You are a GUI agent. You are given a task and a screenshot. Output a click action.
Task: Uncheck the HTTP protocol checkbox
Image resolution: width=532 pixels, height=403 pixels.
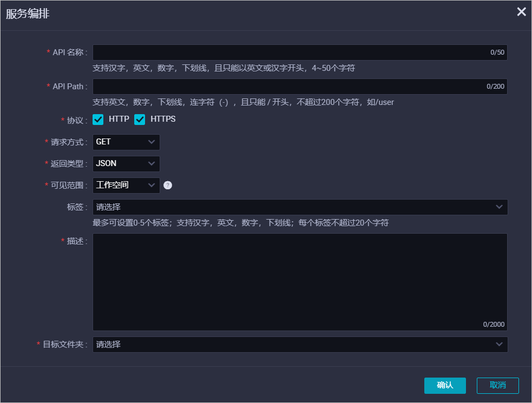pyautogui.click(x=98, y=120)
